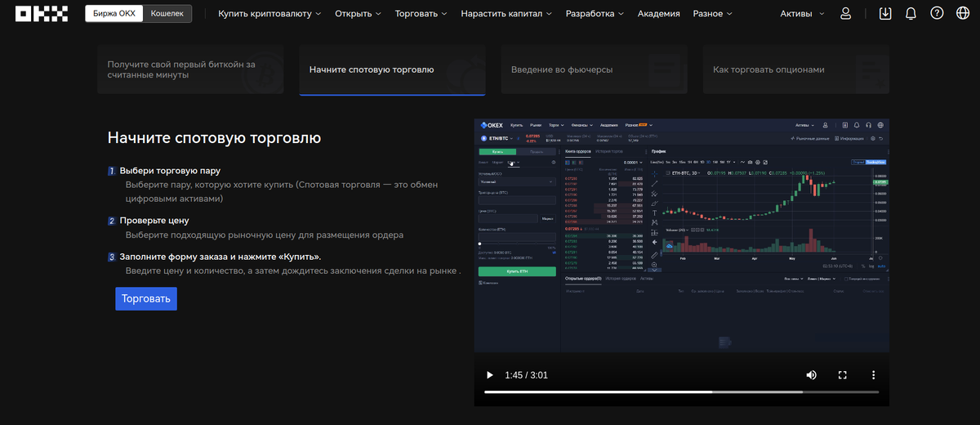Screen dimensions: 980x425
Task: Click step text Проверьте цену
Action: tap(154, 221)
